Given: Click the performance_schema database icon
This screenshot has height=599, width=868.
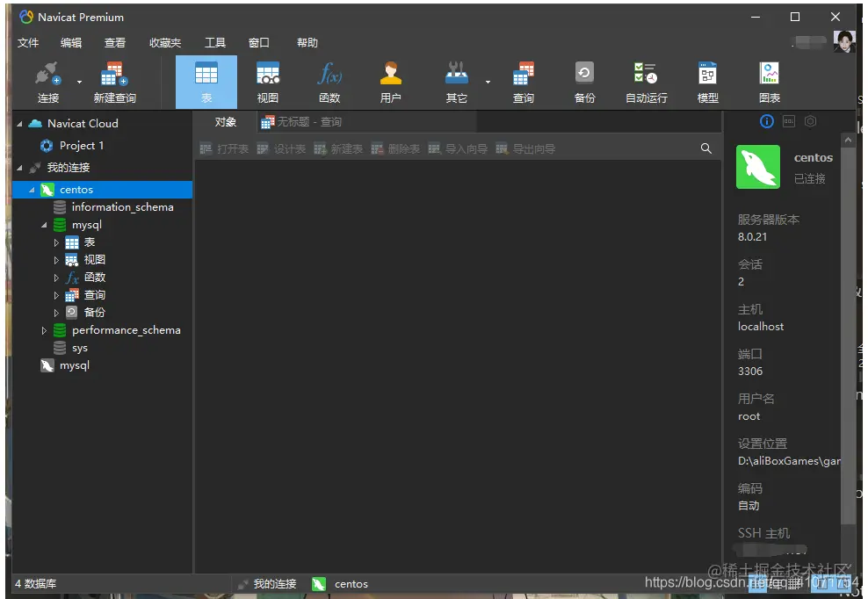Looking at the screenshot, I should pos(60,330).
